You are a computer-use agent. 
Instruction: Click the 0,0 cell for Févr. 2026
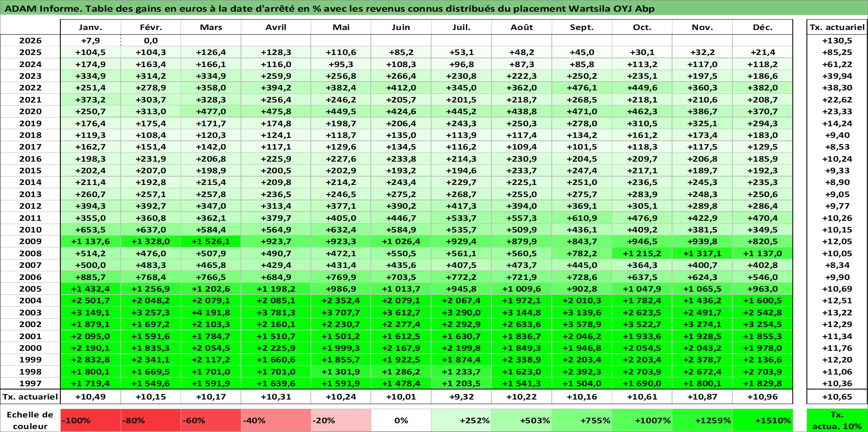[151, 40]
